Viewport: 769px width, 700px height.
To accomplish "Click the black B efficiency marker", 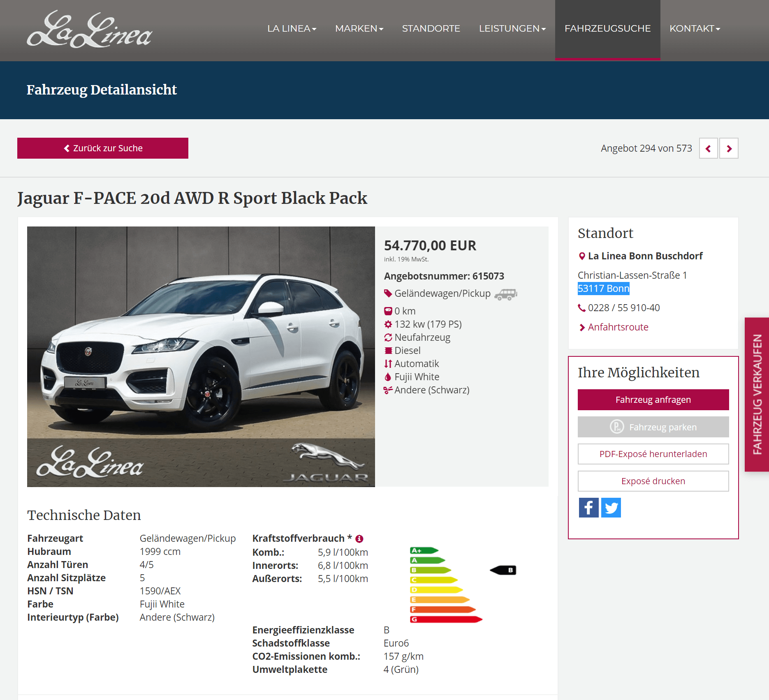I will (503, 570).
